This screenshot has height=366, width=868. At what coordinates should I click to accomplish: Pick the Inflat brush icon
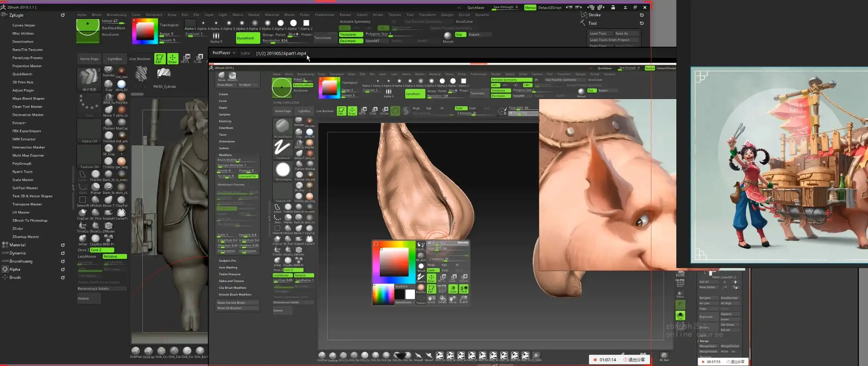tap(83, 239)
